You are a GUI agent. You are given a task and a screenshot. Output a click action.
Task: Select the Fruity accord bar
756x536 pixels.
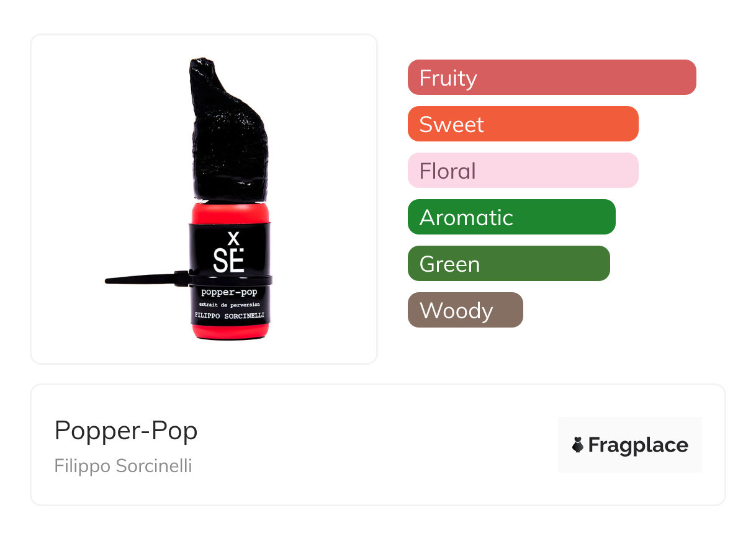[552, 78]
